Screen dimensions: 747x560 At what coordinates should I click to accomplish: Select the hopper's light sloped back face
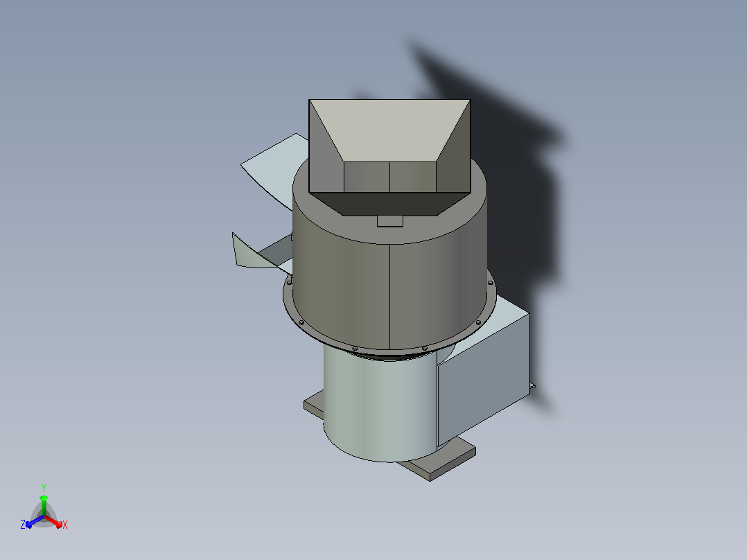[x=389, y=129]
